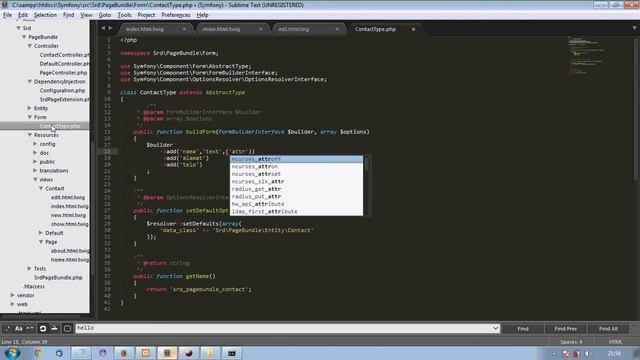Select the ContactType.php tab
Screen dimensions: 640x360
tap(376, 29)
